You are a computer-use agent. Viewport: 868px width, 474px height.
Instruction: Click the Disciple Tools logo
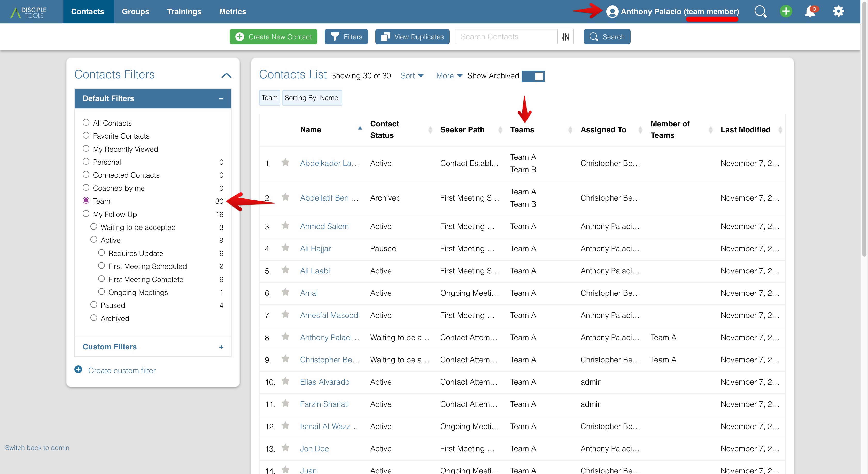click(x=28, y=12)
